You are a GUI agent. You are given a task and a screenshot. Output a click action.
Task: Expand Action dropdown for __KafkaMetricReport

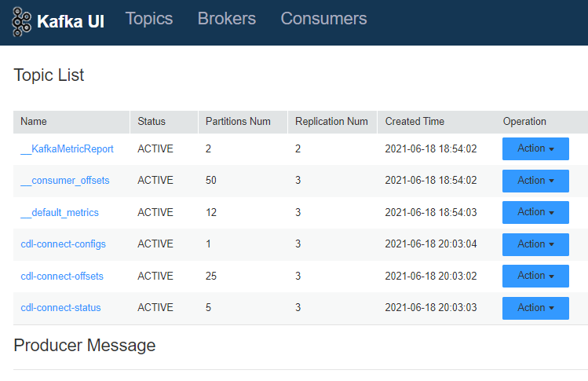[535, 148]
